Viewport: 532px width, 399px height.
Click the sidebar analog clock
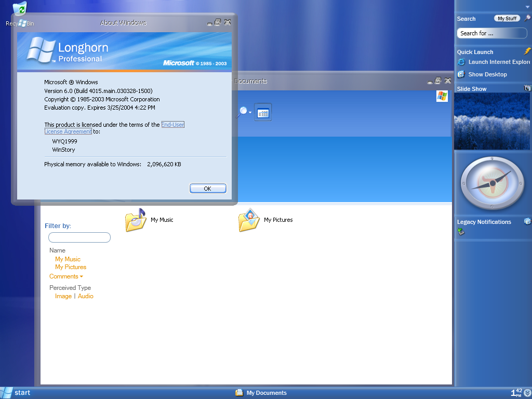pos(493,183)
